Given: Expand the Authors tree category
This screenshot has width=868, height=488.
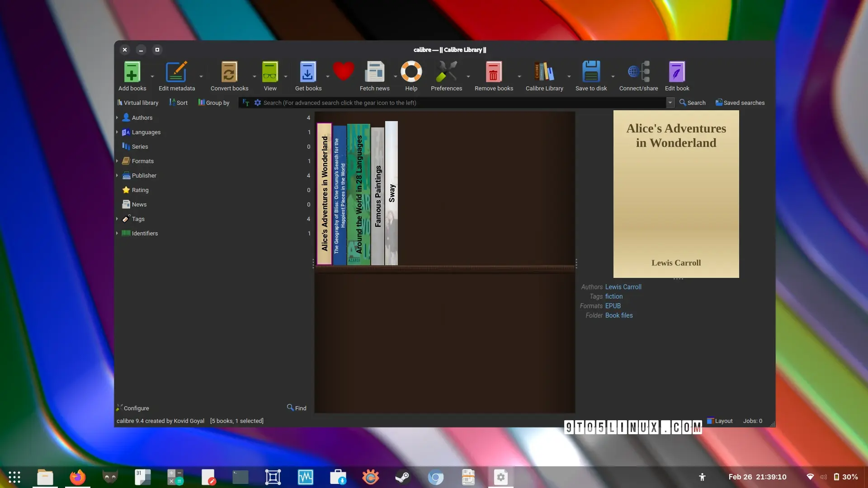Looking at the screenshot, I should (117, 117).
